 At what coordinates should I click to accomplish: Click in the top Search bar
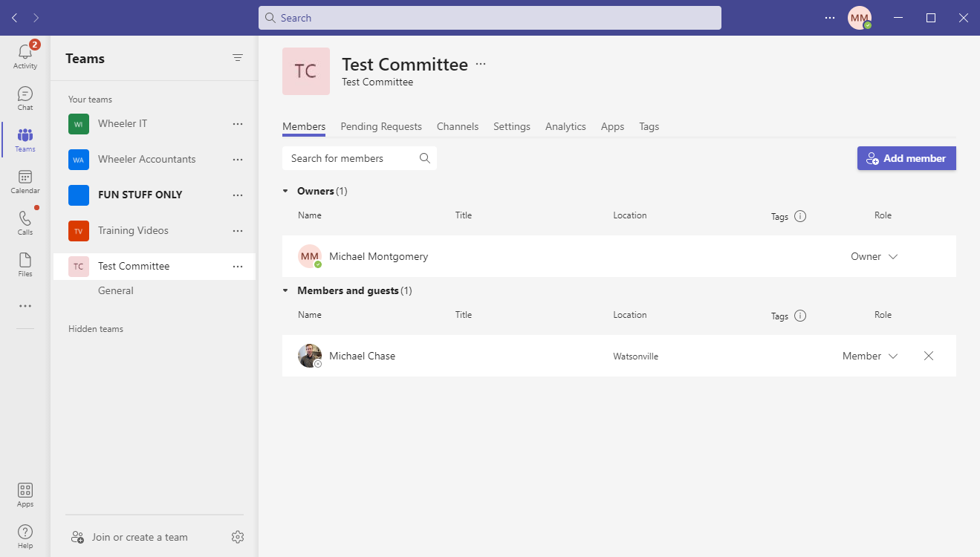pos(490,18)
